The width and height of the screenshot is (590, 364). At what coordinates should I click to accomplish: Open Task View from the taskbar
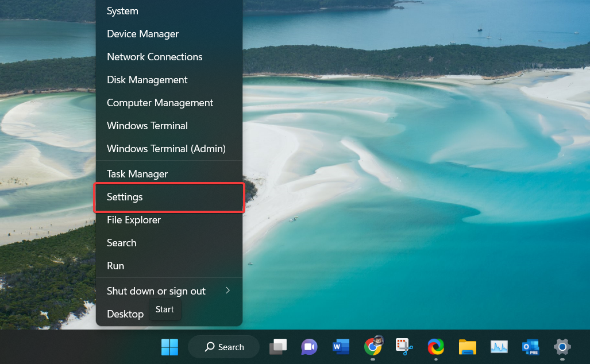[279, 347]
